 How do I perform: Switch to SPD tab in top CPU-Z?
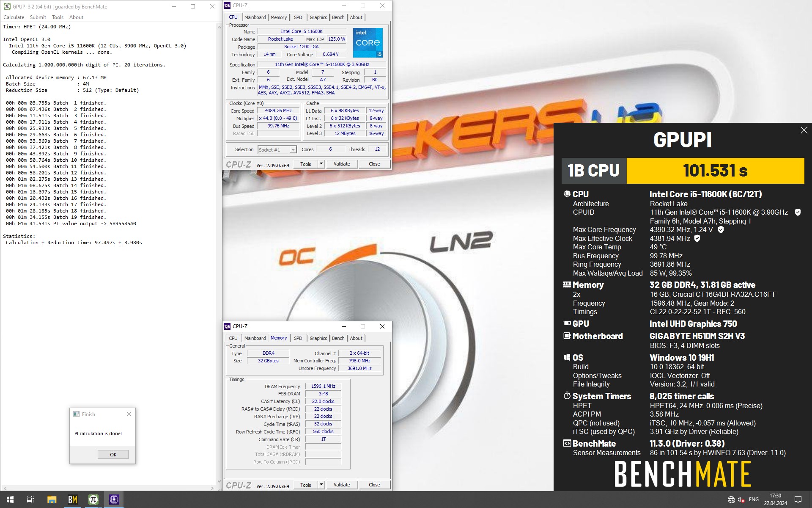(x=298, y=17)
